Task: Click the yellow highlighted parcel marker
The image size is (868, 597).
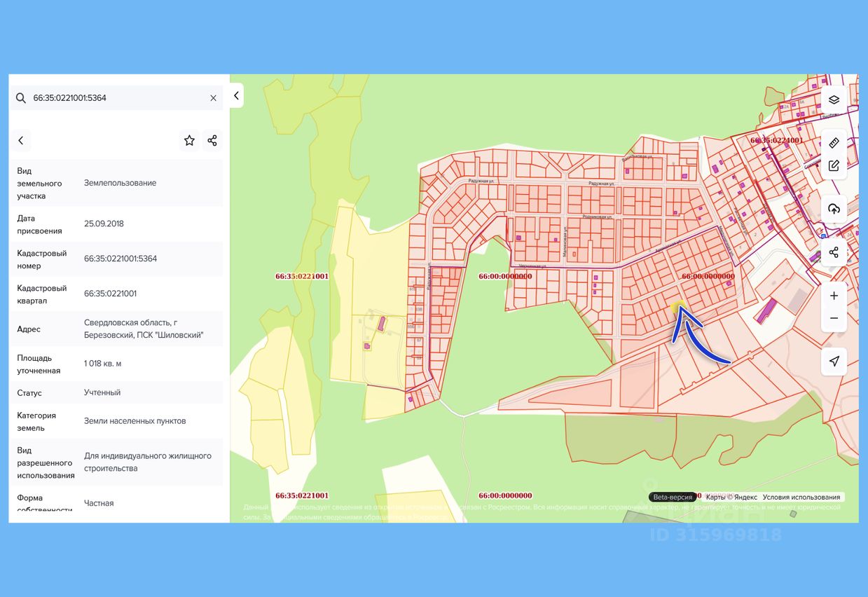Action: pyautogui.click(x=677, y=307)
